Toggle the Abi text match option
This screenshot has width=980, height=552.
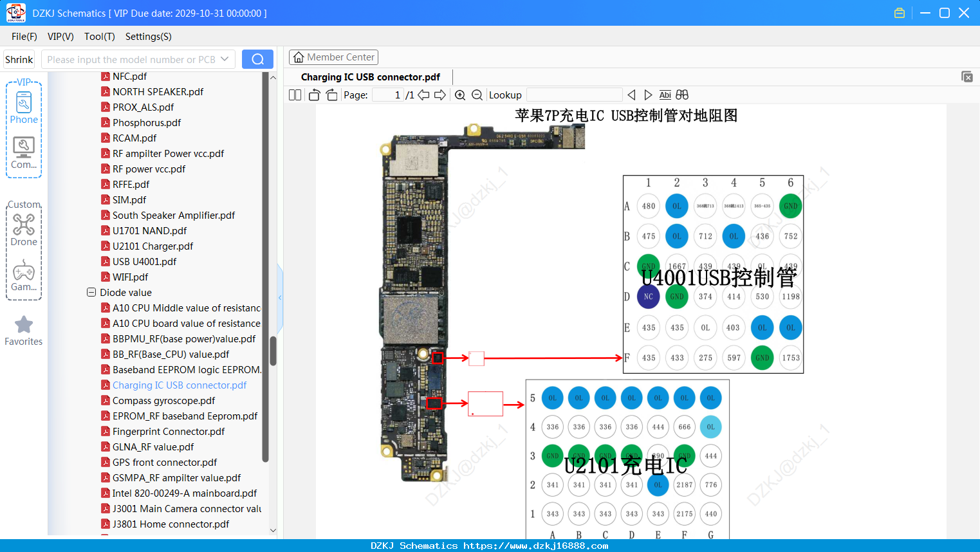[665, 95]
